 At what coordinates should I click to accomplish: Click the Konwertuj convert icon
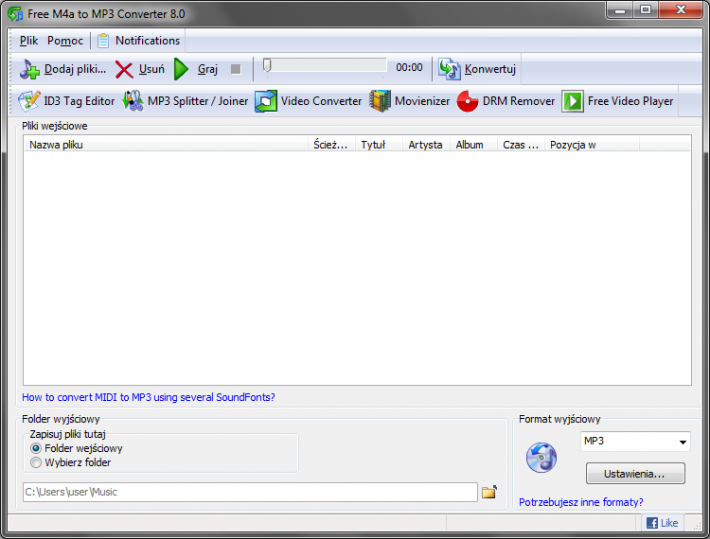(x=450, y=69)
